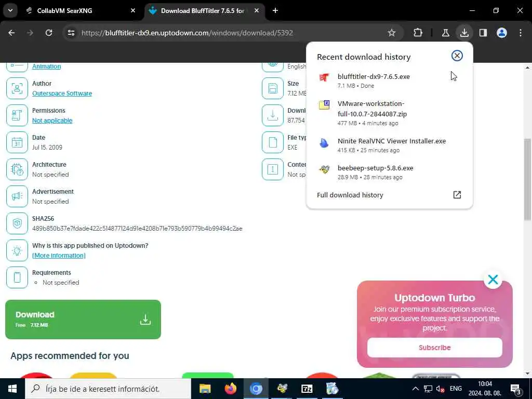Click the Advertisement megaphone icon
The height and width of the screenshot is (399, 532).
(x=17, y=196)
